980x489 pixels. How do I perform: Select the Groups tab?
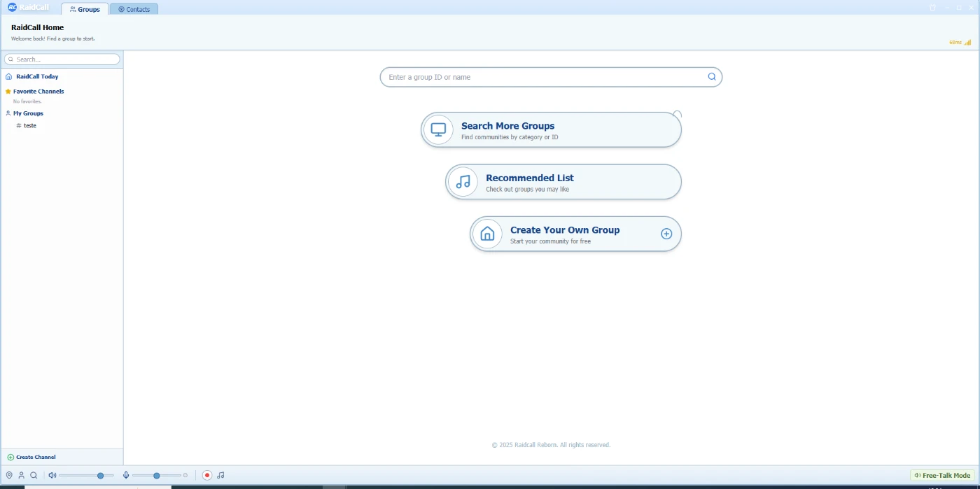(x=85, y=9)
